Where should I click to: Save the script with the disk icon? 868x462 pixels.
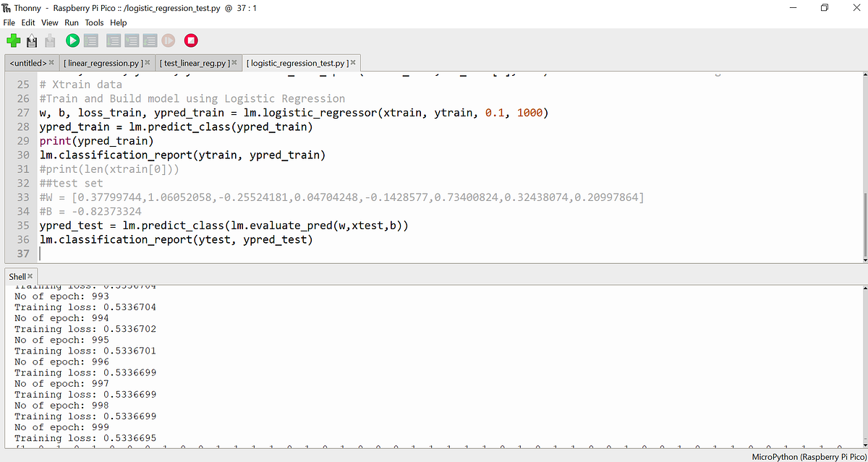(49, 40)
